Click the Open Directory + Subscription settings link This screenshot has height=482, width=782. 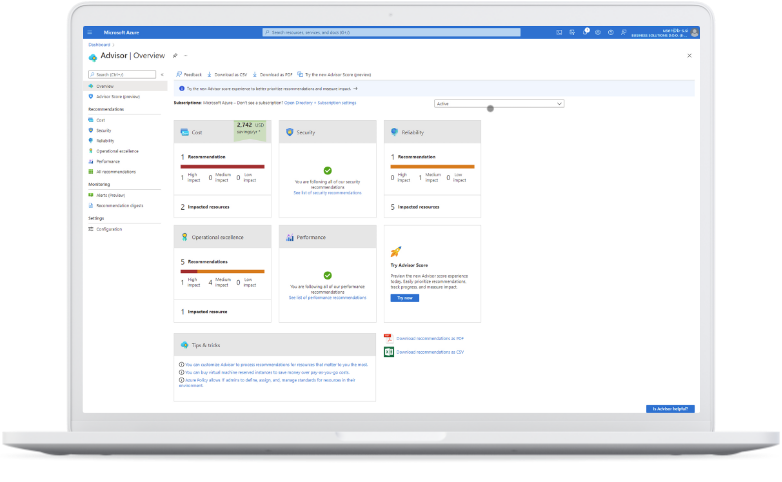pos(320,103)
